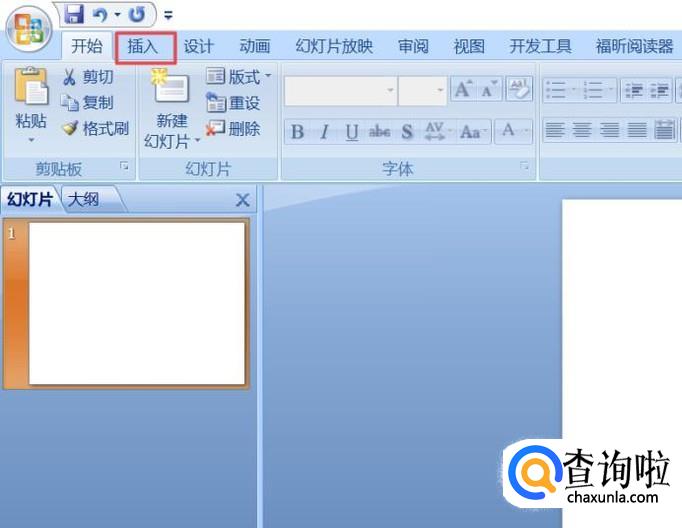Open the 审阅 ribbon tab
The width and height of the screenshot is (682, 528).
(413, 46)
